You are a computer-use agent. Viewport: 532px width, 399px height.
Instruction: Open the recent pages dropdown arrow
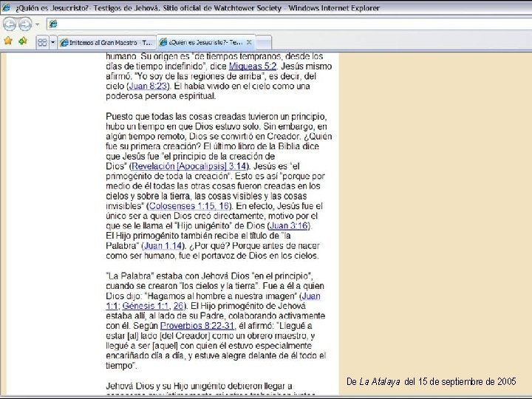[38, 24]
